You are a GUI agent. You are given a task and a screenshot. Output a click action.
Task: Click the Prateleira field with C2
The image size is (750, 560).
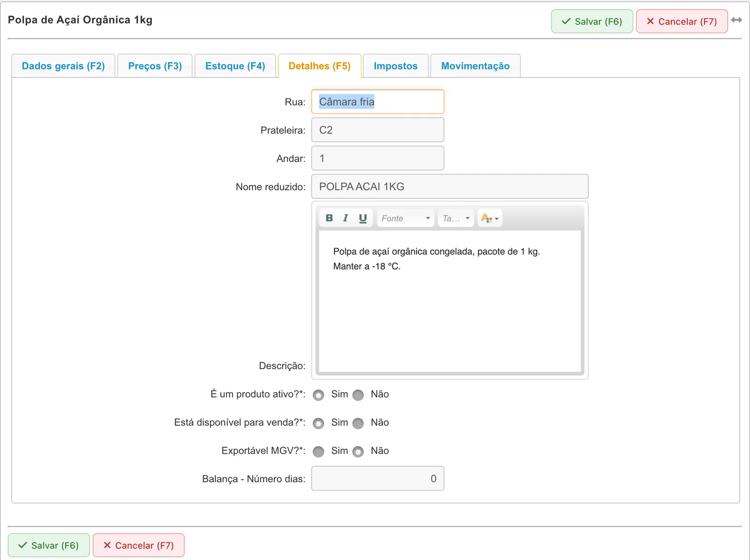pos(378,130)
